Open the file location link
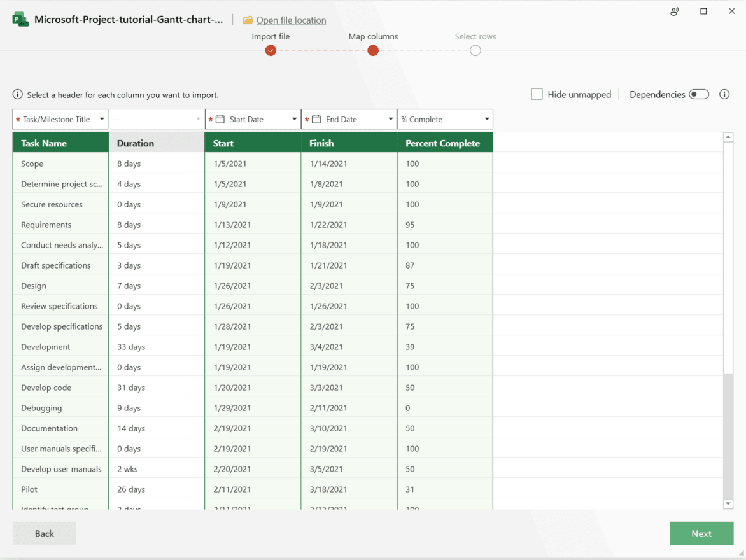Screen dimensions: 746x560 (x=291, y=20)
